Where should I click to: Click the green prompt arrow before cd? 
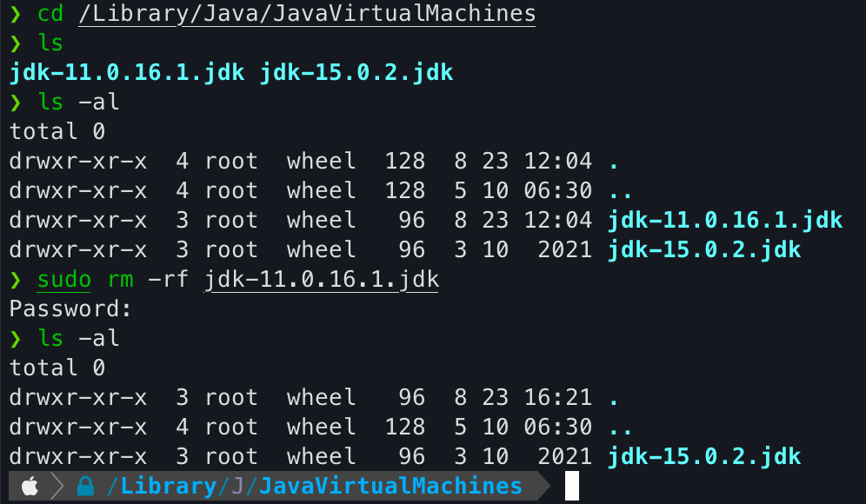pyautogui.click(x=16, y=14)
